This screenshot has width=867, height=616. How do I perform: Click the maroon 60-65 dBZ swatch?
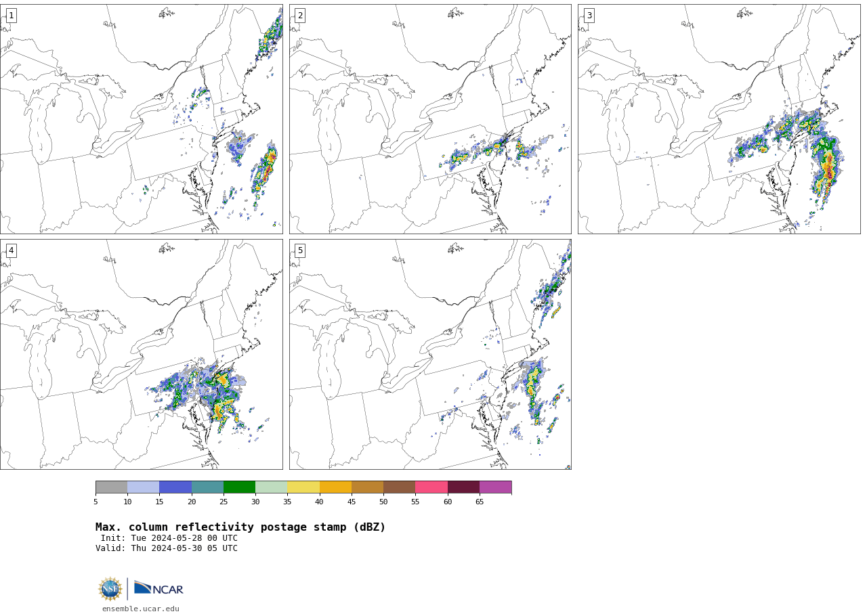click(x=463, y=487)
